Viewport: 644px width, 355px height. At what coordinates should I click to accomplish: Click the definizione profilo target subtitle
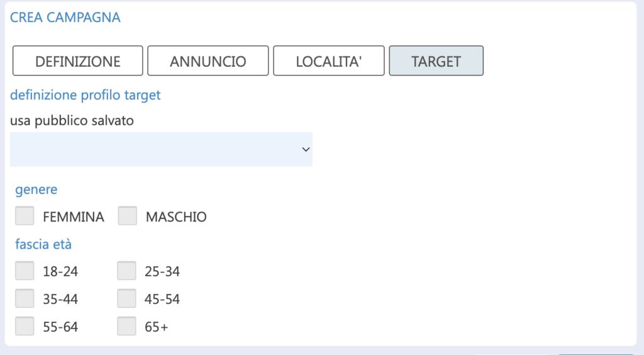(85, 95)
